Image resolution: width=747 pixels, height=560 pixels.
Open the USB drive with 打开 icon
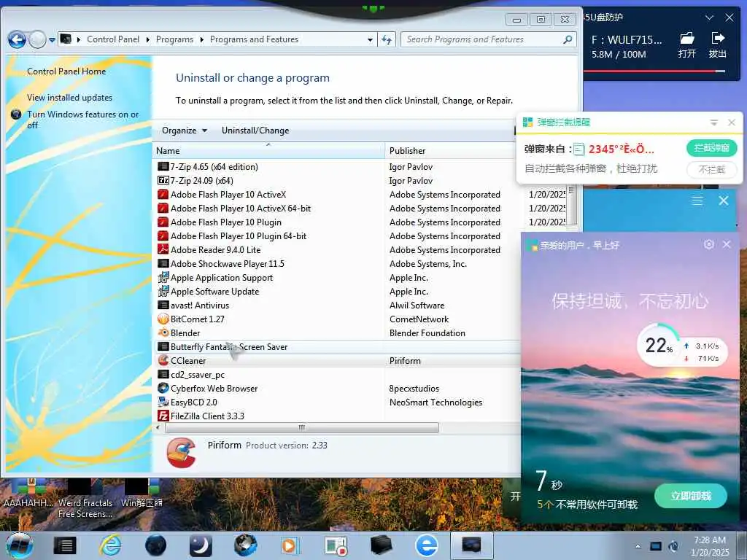click(x=686, y=44)
